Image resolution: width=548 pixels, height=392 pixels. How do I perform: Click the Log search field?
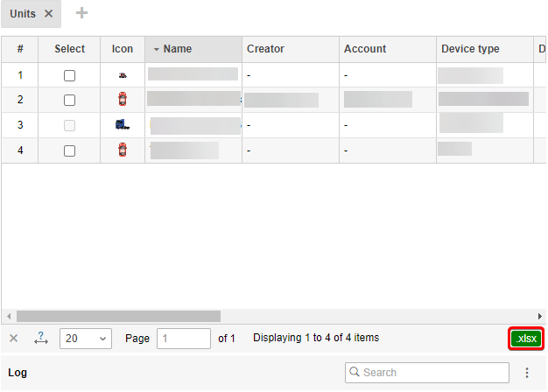pyautogui.click(x=426, y=373)
